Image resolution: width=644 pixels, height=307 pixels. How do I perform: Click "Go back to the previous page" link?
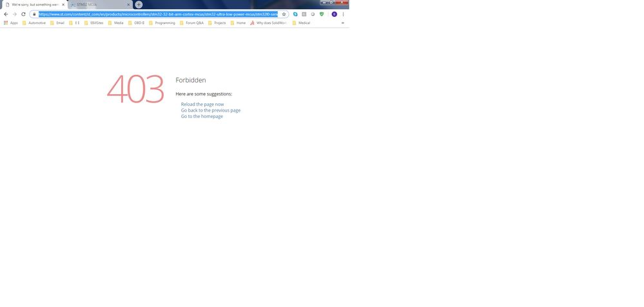pos(211,110)
